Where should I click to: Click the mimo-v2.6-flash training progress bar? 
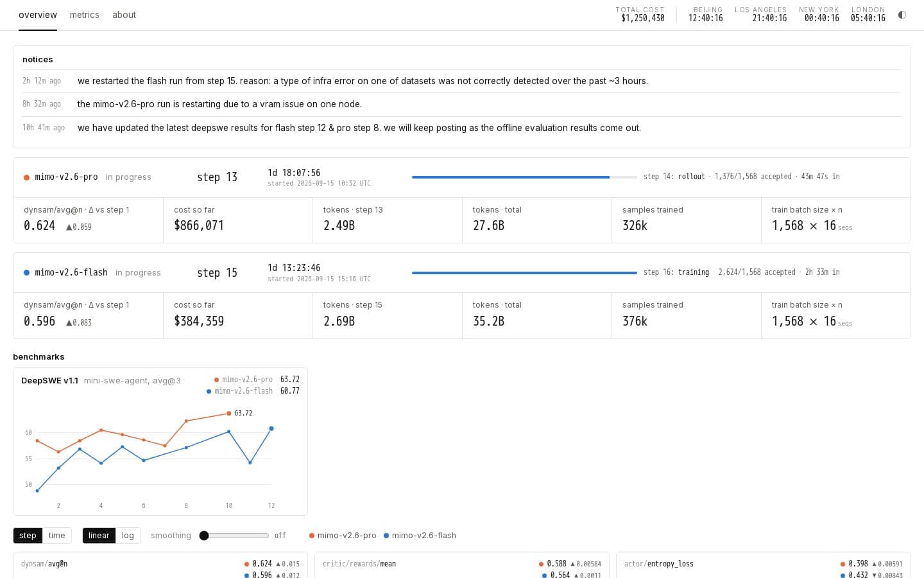tap(524, 273)
